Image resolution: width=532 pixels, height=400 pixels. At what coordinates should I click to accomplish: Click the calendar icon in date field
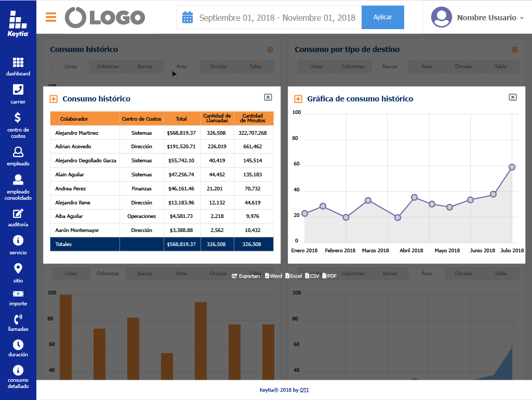(187, 17)
